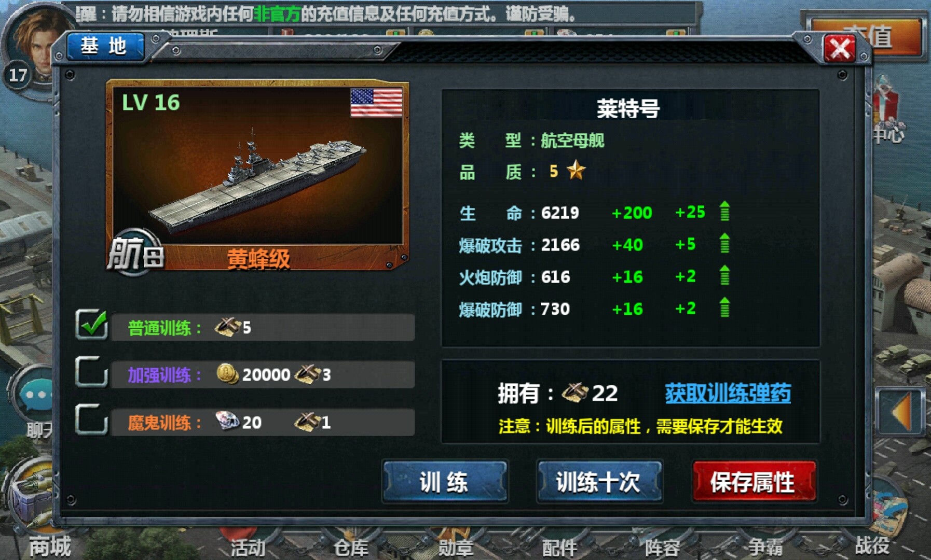Select the 加强训练 checkbox
Image resolution: width=931 pixels, height=560 pixels.
tap(91, 372)
